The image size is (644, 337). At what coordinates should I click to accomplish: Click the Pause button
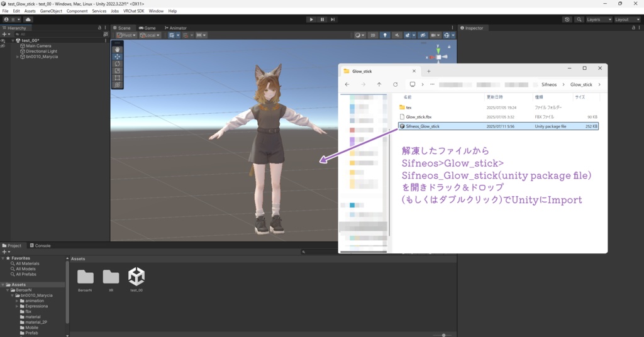[322, 19]
